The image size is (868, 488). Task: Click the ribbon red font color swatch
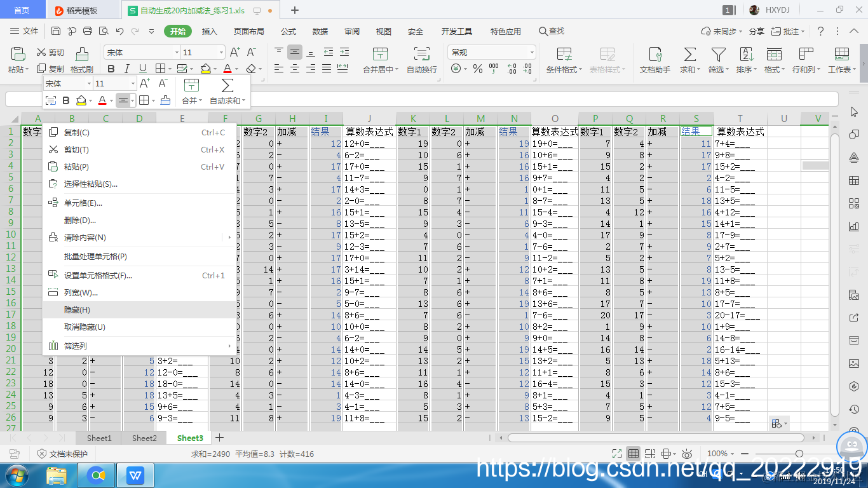coord(227,69)
